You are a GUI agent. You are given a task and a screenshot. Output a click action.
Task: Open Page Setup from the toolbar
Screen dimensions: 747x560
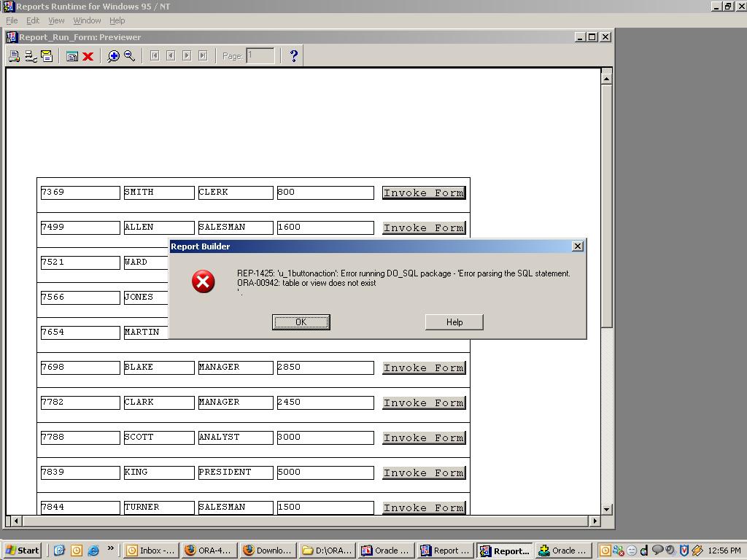31,56
